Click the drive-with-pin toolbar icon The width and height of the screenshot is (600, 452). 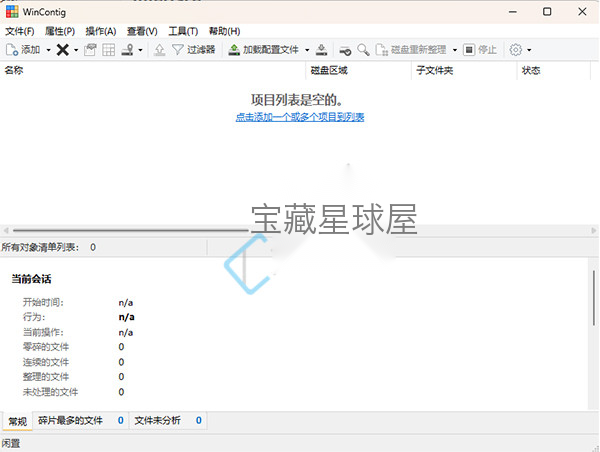click(127, 50)
